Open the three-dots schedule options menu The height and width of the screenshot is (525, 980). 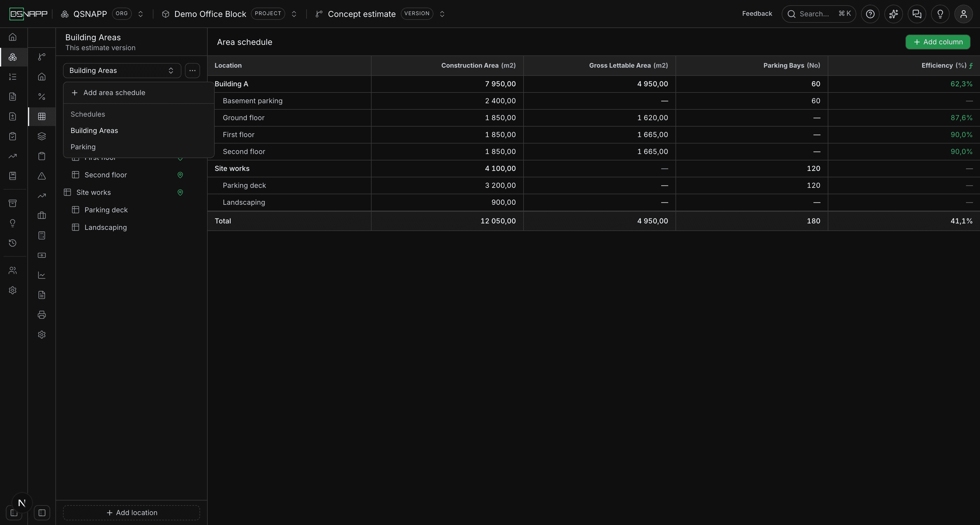coord(192,71)
